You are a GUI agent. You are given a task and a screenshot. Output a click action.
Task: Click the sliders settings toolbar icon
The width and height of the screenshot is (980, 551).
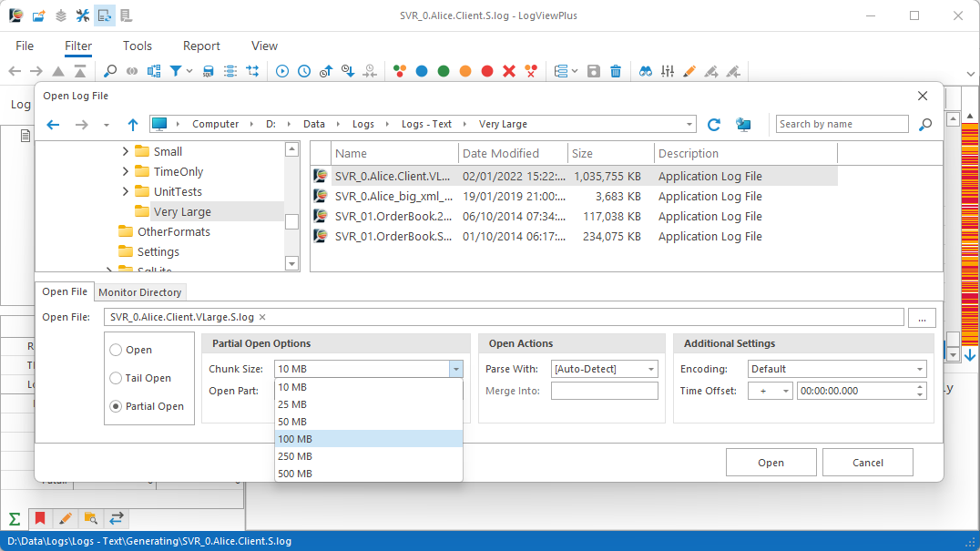pyautogui.click(x=668, y=71)
